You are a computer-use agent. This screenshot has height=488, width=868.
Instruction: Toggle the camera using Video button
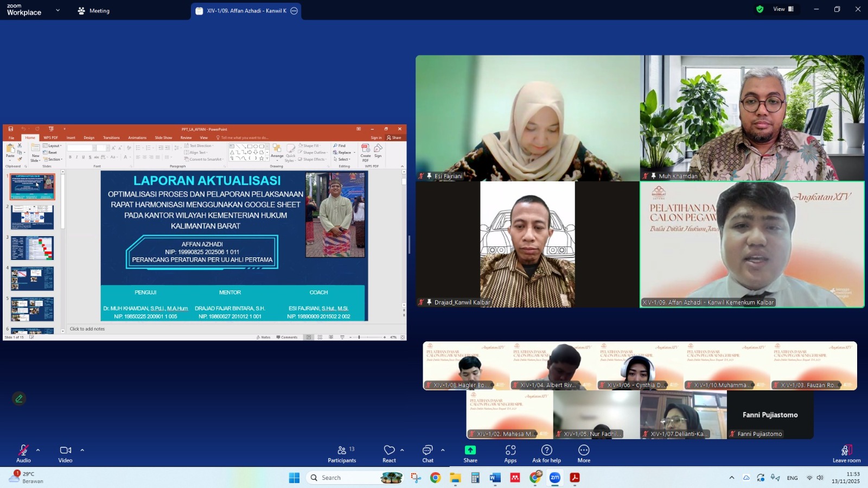(65, 454)
